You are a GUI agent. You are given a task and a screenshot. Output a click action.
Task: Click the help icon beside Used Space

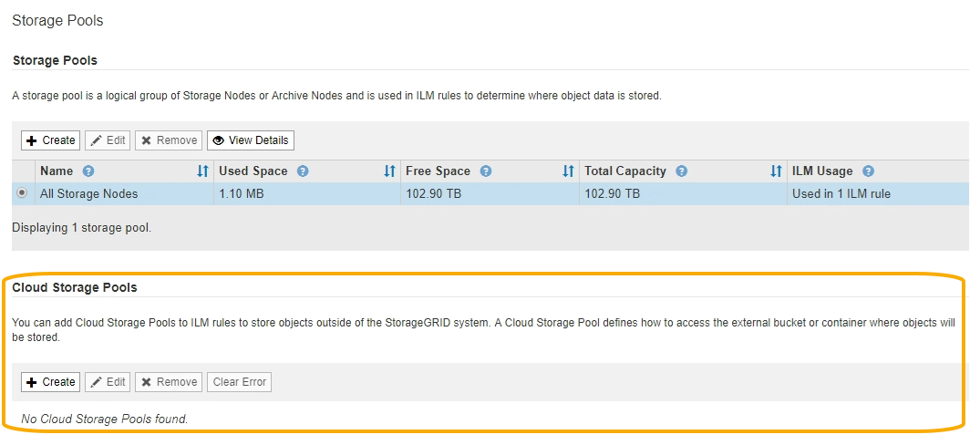(x=303, y=171)
